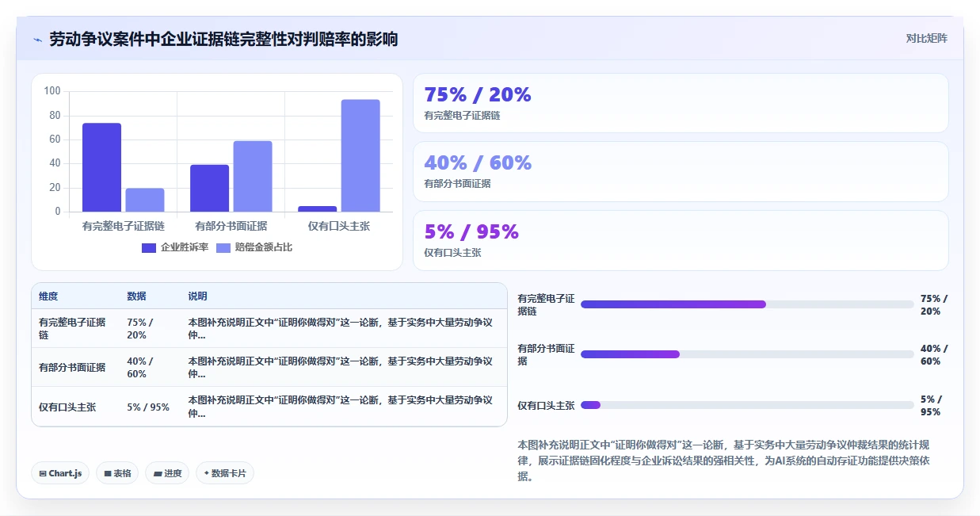980x516 pixels.
Task: Select the Chart.js tag chip
Action: click(x=61, y=473)
